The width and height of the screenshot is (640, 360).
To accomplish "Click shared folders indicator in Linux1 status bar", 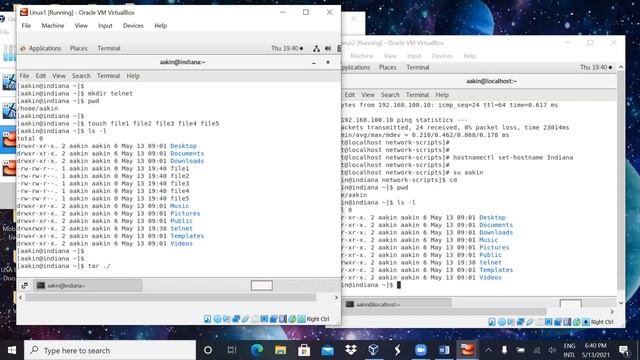I will tap(255, 319).
